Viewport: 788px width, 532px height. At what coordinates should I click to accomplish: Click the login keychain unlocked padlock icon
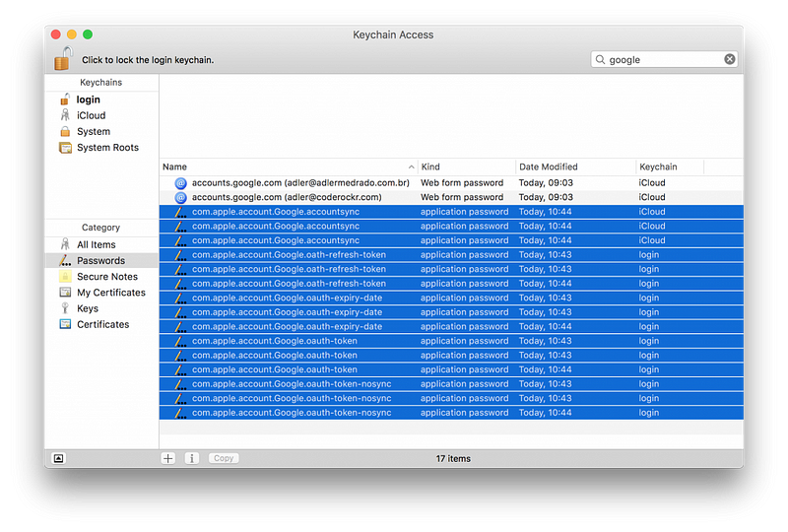(65, 100)
